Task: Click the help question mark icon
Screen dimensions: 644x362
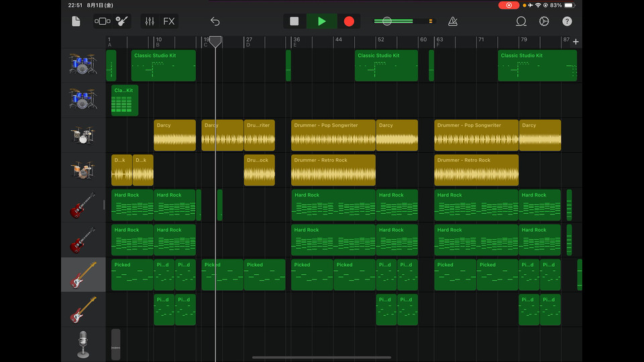Action: coord(567,21)
